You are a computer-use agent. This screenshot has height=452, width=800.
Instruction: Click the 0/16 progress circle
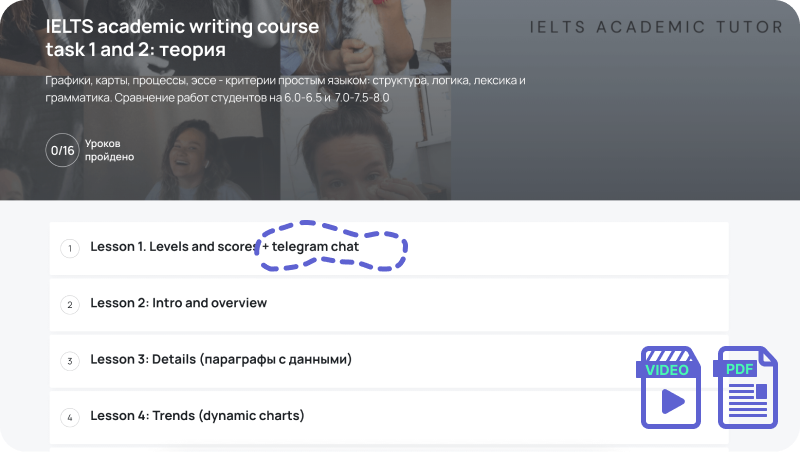(62, 150)
